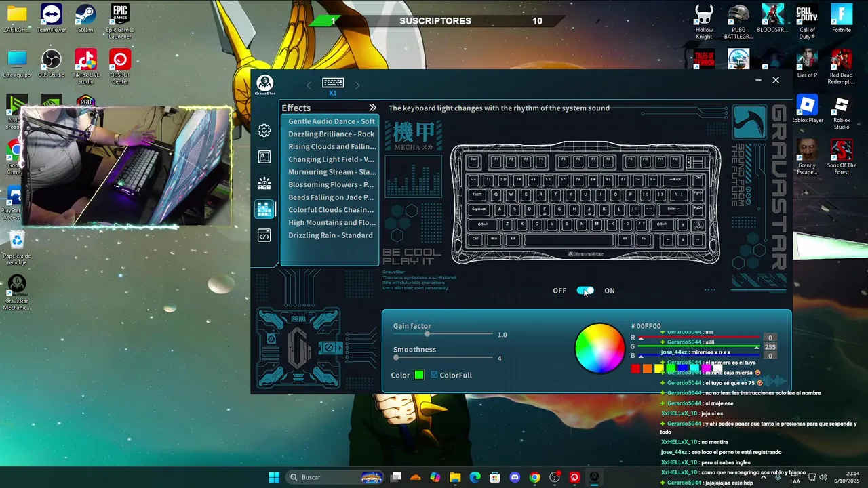
Task: Pick Murmuring Stream effect
Action: [x=331, y=172]
